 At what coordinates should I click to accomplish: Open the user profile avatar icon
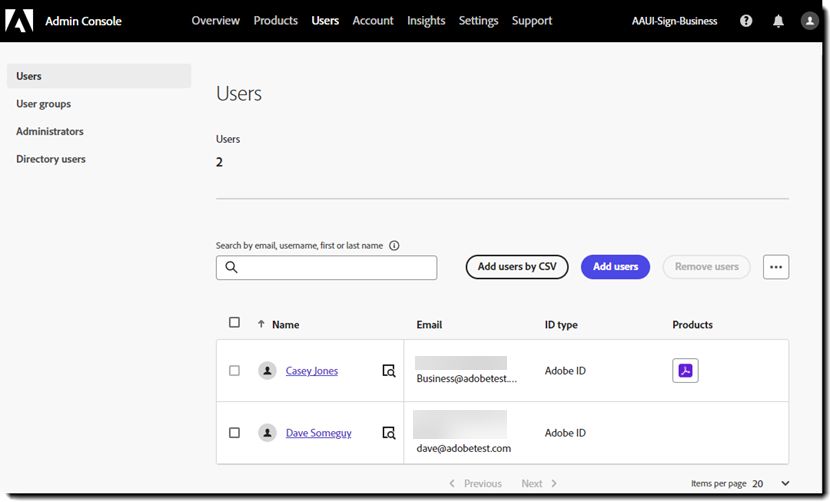coord(810,21)
